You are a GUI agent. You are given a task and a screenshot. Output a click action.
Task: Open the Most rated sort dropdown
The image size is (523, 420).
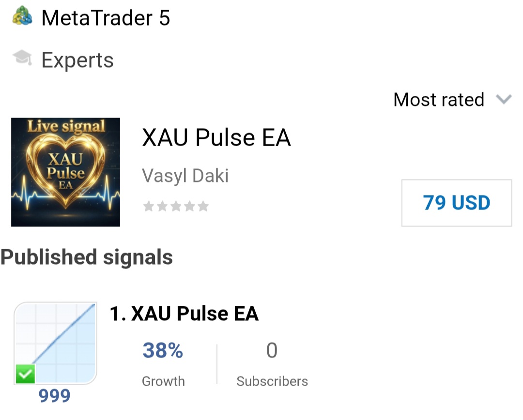click(x=439, y=100)
